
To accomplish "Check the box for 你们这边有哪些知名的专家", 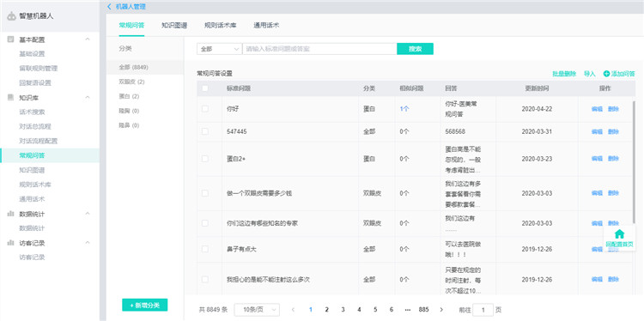I will click(x=205, y=223).
